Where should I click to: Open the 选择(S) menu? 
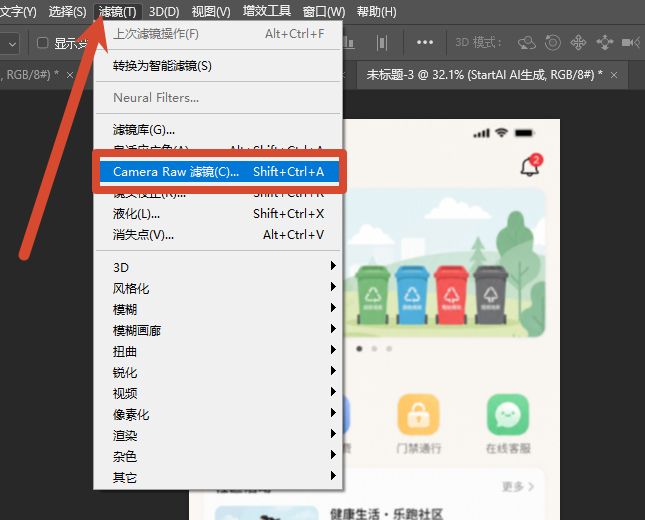pos(67,12)
